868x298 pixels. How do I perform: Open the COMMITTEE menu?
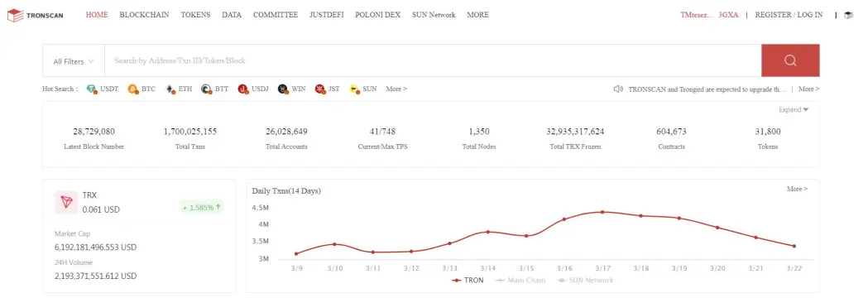pyautogui.click(x=276, y=15)
